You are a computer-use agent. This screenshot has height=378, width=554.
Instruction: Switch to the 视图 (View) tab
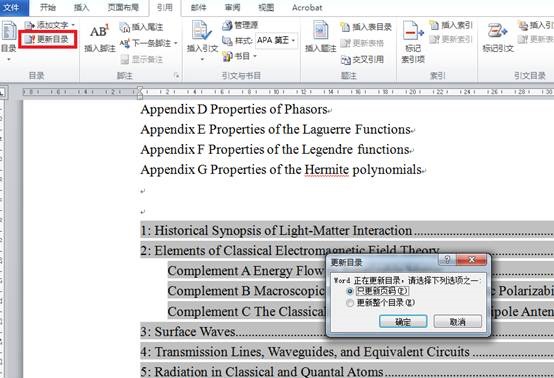tap(266, 7)
